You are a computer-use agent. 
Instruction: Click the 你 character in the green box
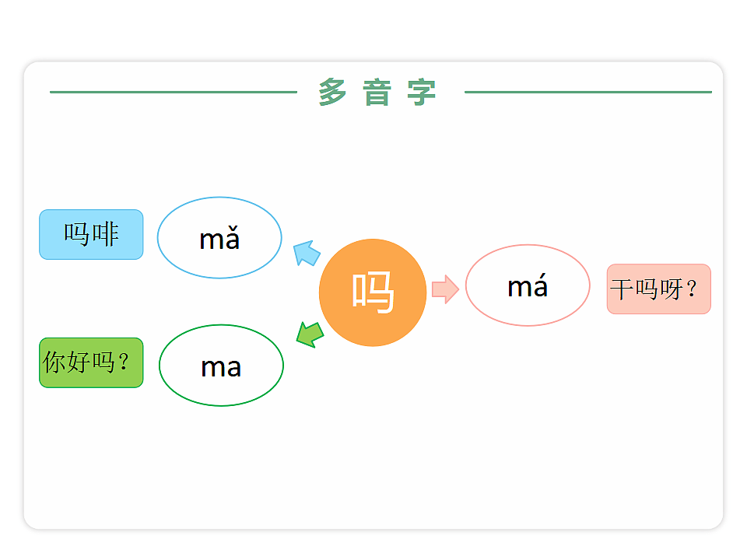54,362
